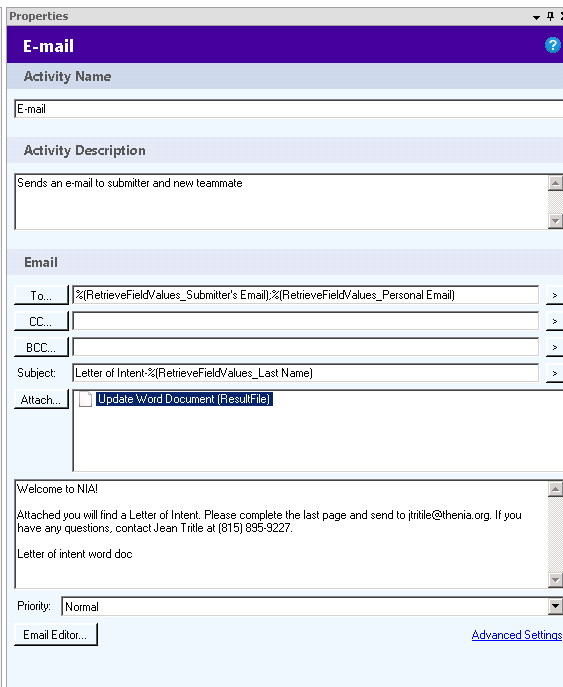Open the Advanced Settings link
Viewport: 563px width, 687px height.
point(517,635)
